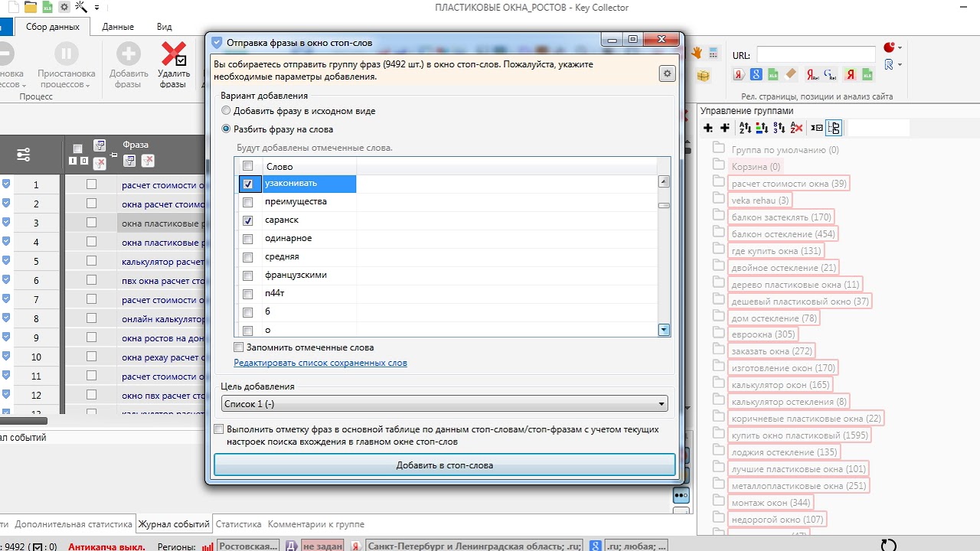Select the Корзина (0) group
Image resolution: width=980 pixels, height=551 pixels.
pos(756,167)
